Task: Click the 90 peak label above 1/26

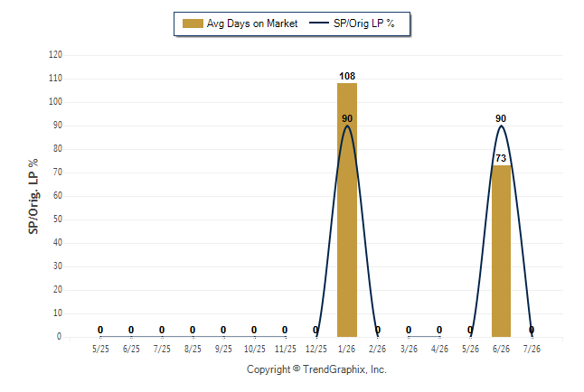Action: 347,118
